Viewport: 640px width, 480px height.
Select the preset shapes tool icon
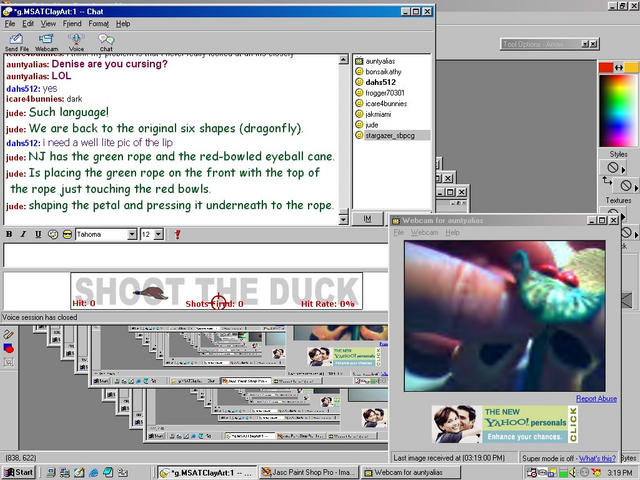pyautogui.click(x=9, y=348)
